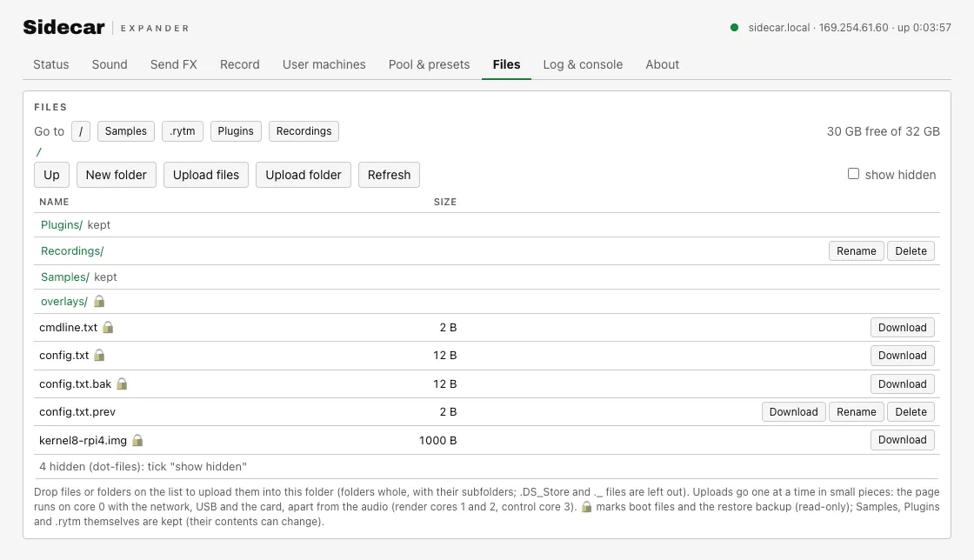Click the Sidecar logo title

64,27
